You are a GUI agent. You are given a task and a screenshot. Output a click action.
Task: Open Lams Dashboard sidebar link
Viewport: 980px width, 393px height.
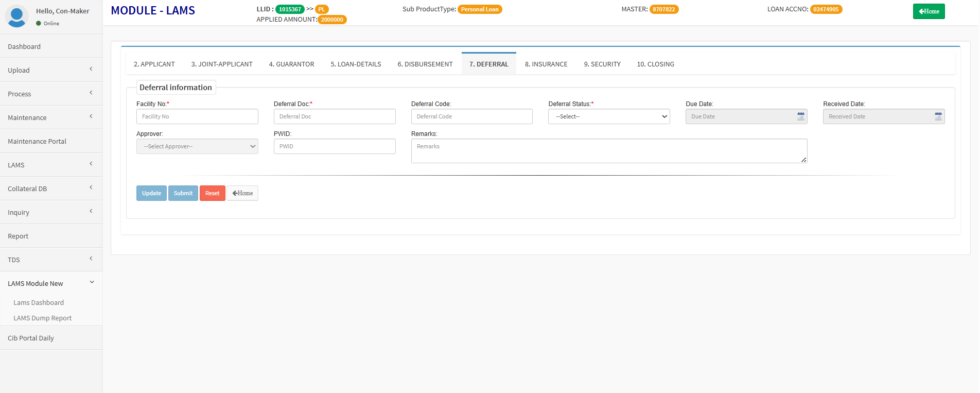[x=39, y=303]
